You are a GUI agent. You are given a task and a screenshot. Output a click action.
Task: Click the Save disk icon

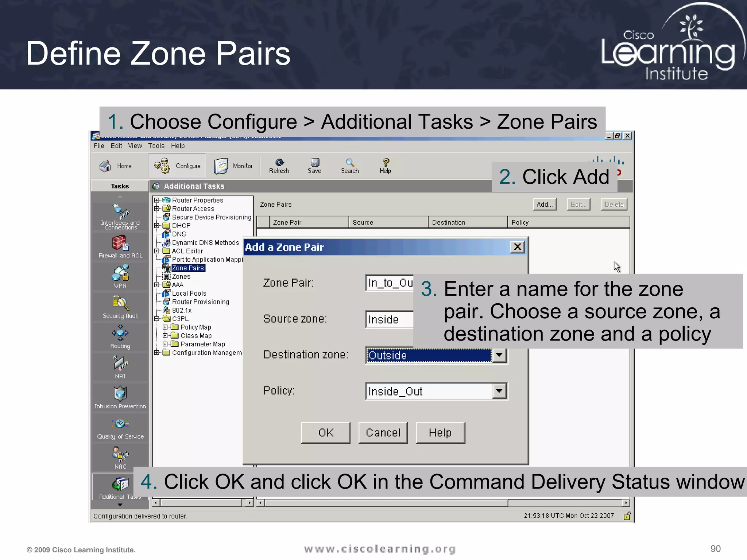click(x=315, y=162)
